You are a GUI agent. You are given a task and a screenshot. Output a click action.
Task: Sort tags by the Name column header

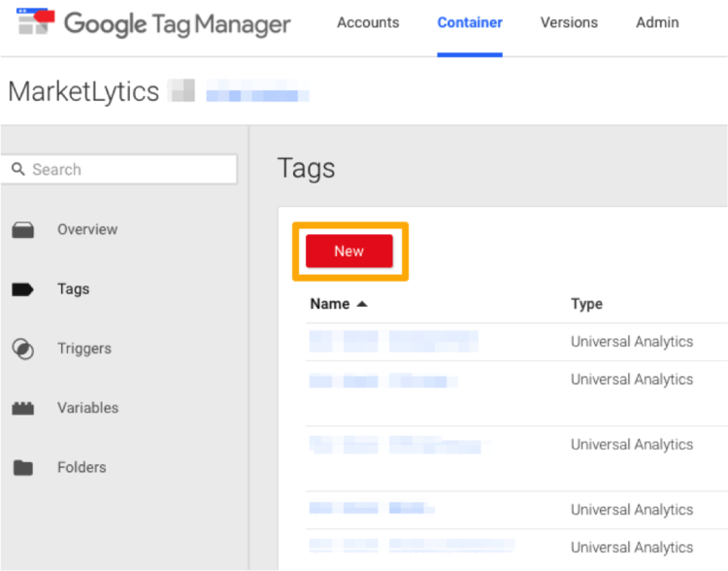coord(330,304)
